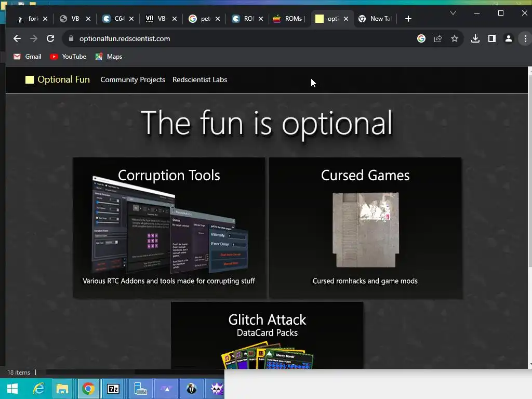Open Glitch Attack DataCard Packs card
Screen dimensions: 532x399
pos(267,335)
